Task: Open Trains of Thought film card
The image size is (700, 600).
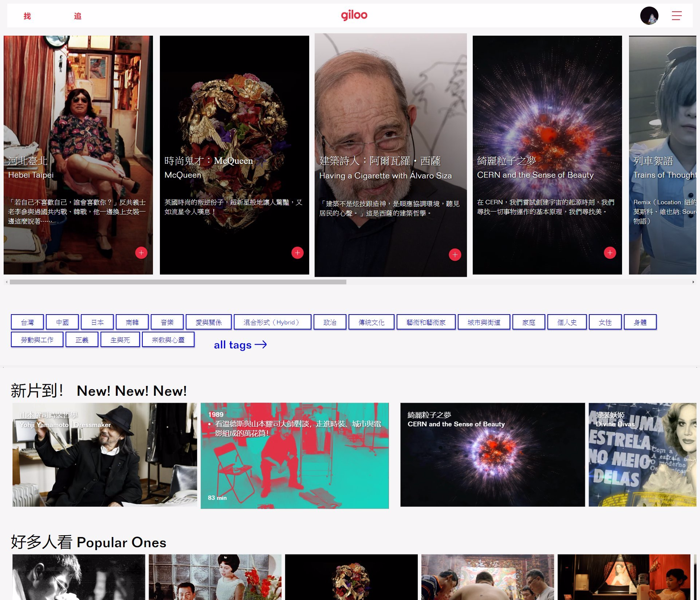Action: [x=662, y=155]
